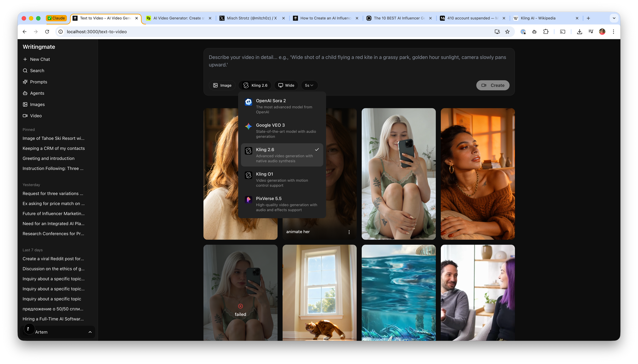The width and height of the screenshot is (638, 364).
Task: Select the Prompts sparkle icon in sidebar
Action: pyautogui.click(x=25, y=82)
